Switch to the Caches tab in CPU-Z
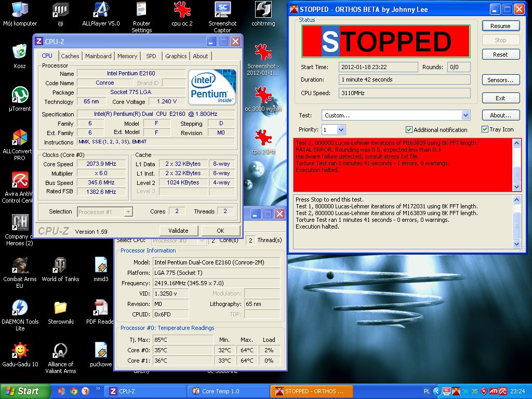Image resolution: width=532 pixels, height=399 pixels. (x=70, y=56)
